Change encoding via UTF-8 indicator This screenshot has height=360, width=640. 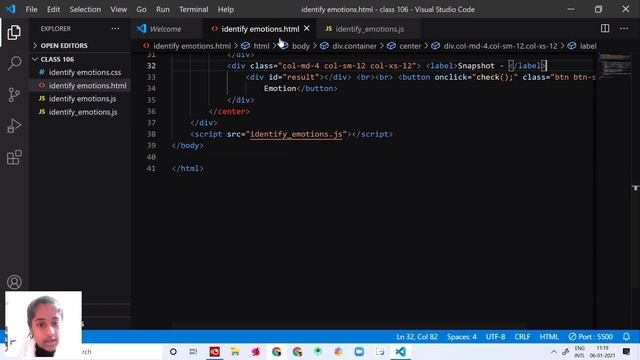point(495,337)
